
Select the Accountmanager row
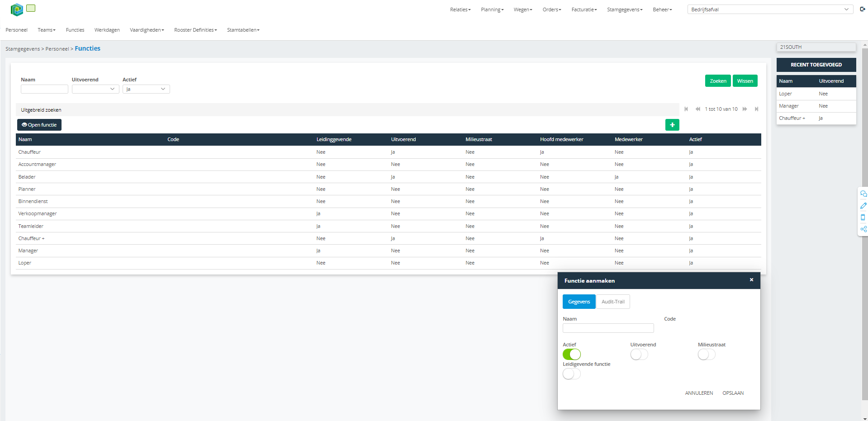389,164
